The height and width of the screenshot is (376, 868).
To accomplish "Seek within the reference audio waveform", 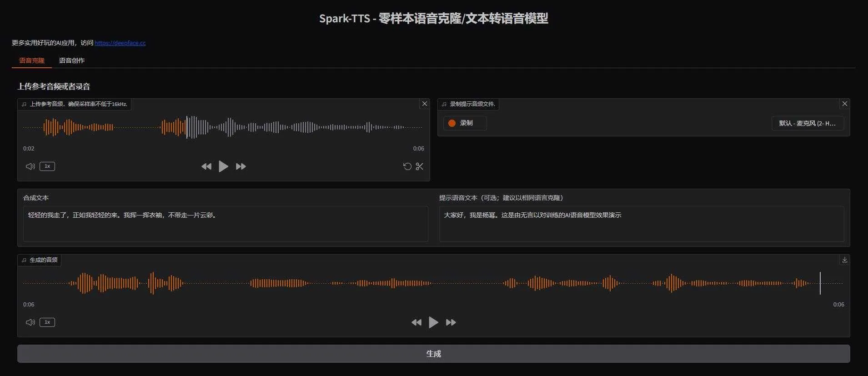I will [223, 127].
